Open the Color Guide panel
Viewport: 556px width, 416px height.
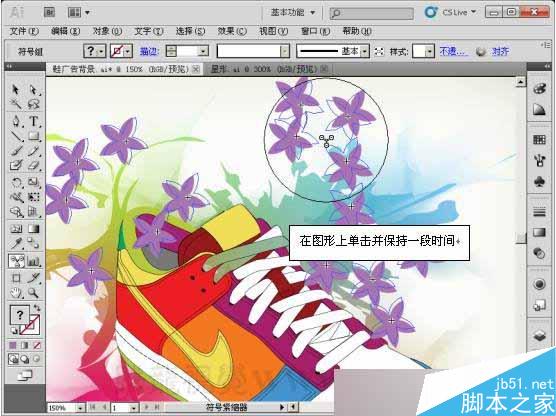pos(539,110)
